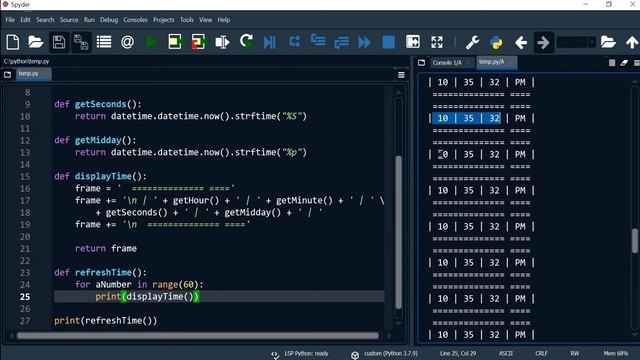Screen dimensions: 640x360
Task: Run the file with the green play icon
Action: (151, 42)
